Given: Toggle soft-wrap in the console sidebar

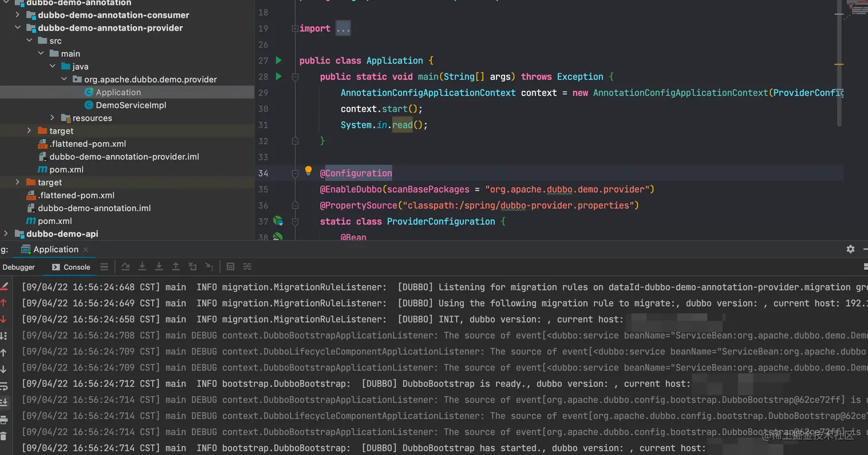Looking at the screenshot, I should [3, 386].
